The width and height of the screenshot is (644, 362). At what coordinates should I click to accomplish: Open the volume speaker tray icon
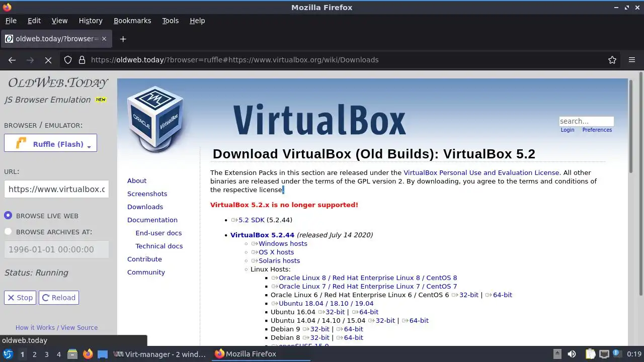572,354
